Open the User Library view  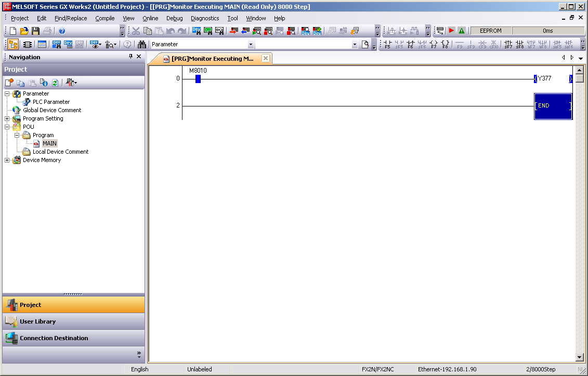37,321
